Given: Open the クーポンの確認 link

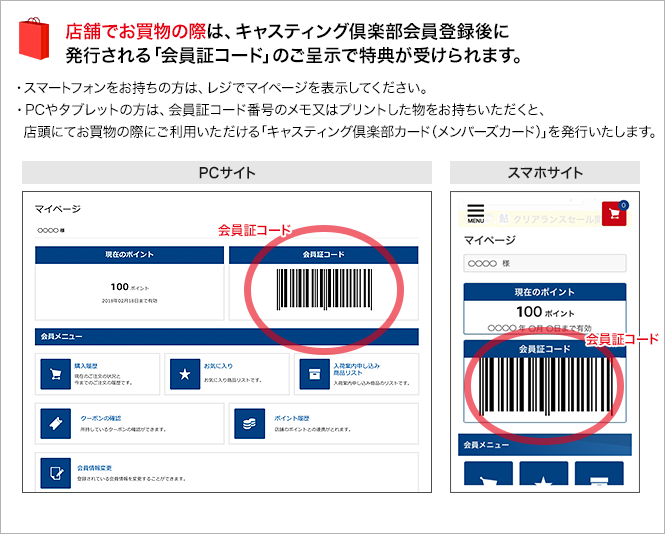Looking at the screenshot, I should coord(101,418).
